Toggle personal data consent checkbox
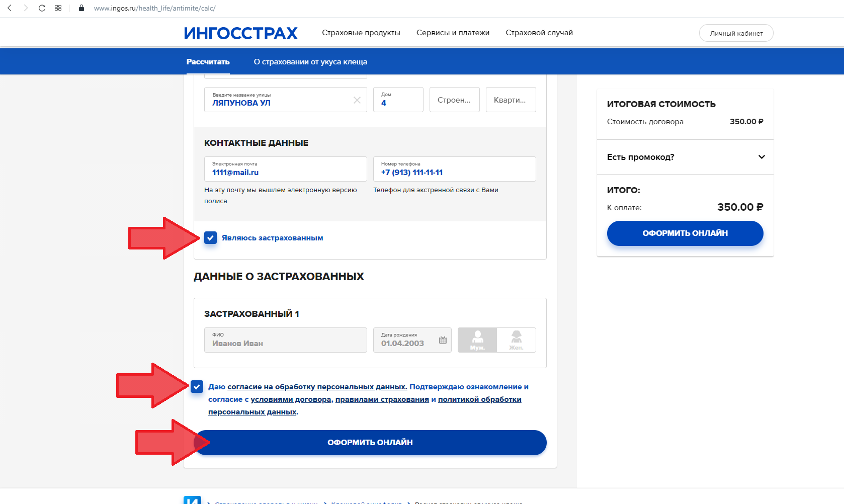This screenshot has height=504, width=844. (x=197, y=386)
